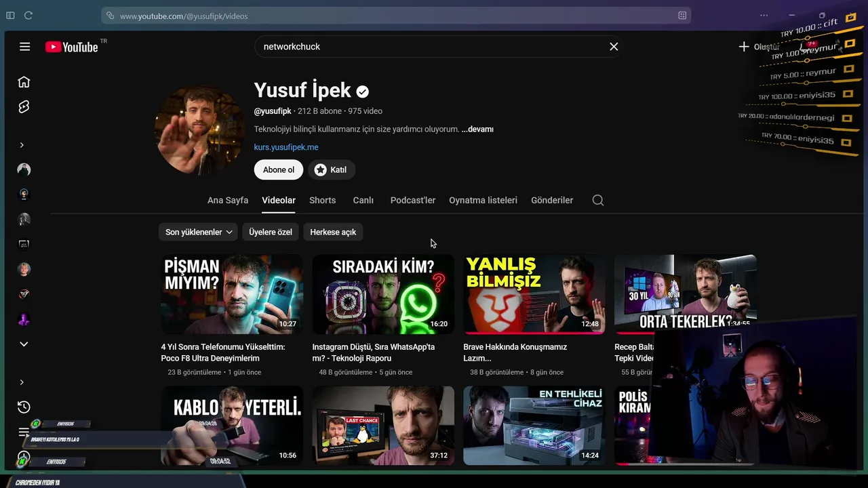Open the Gönderiler tab
Viewport: 868px width, 488px height.
pos(552,200)
